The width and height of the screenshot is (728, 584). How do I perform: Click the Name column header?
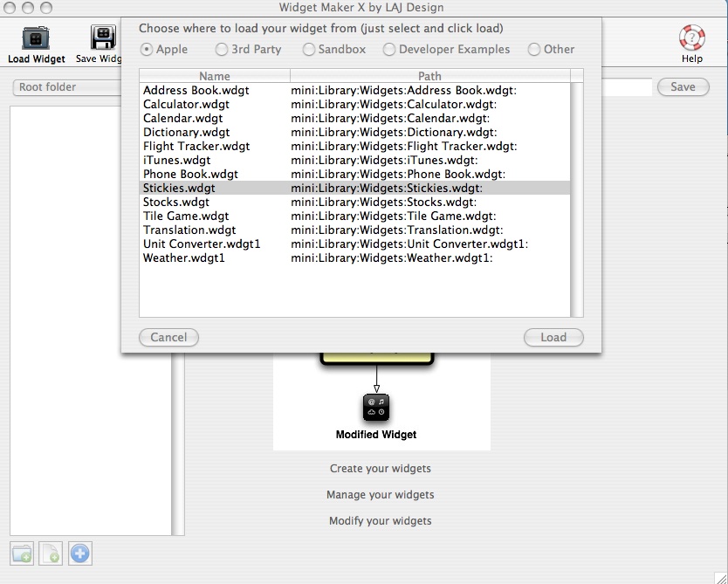215,76
